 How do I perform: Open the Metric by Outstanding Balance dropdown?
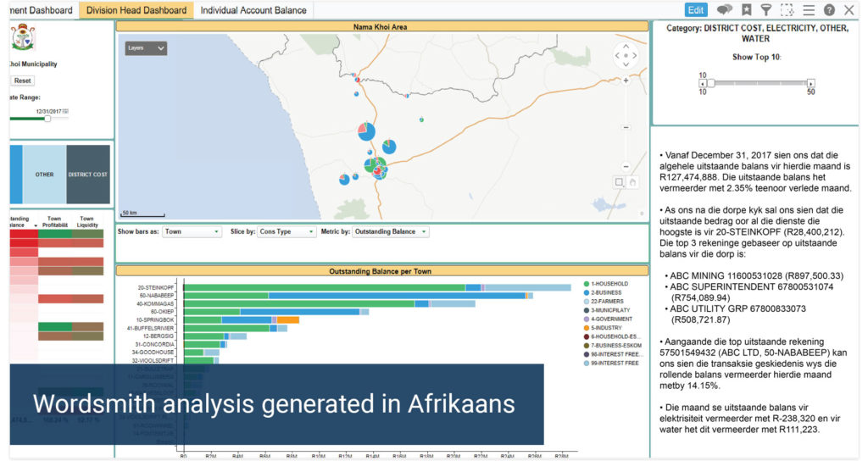(x=390, y=232)
